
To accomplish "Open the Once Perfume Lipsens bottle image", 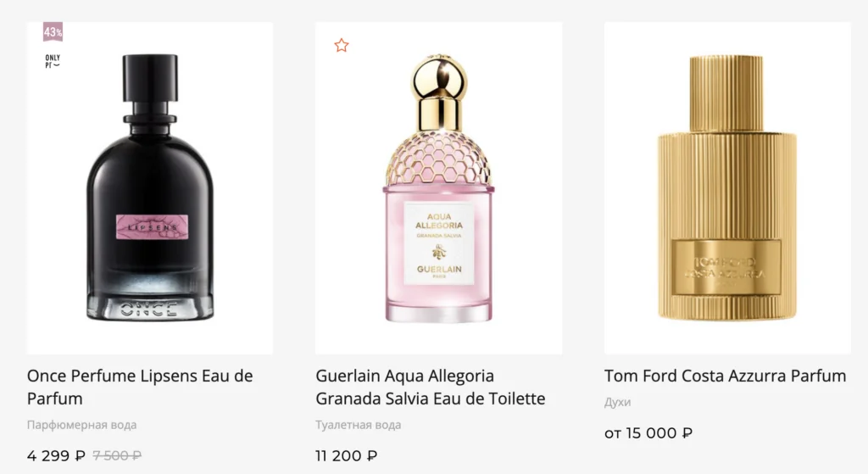I will [149, 187].
